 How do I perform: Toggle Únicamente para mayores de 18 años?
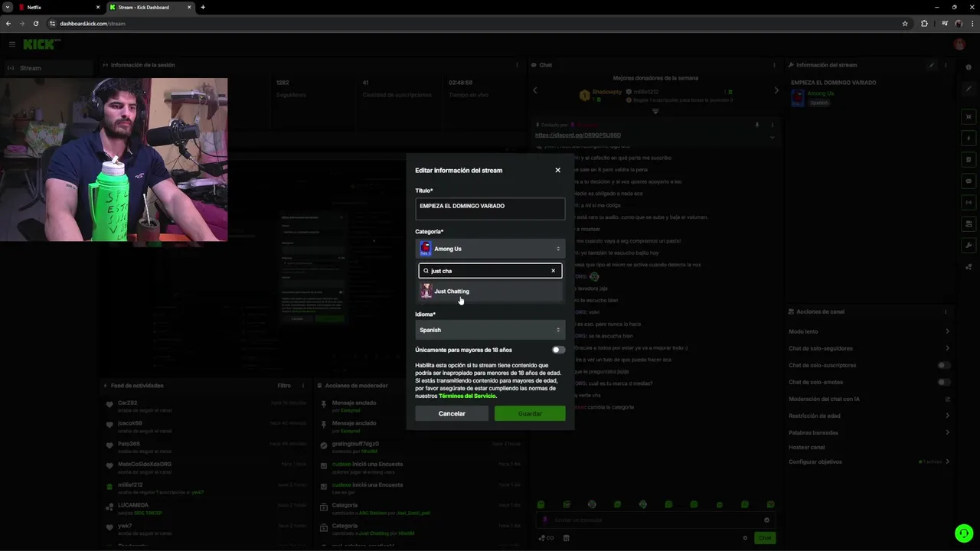coord(558,350)
